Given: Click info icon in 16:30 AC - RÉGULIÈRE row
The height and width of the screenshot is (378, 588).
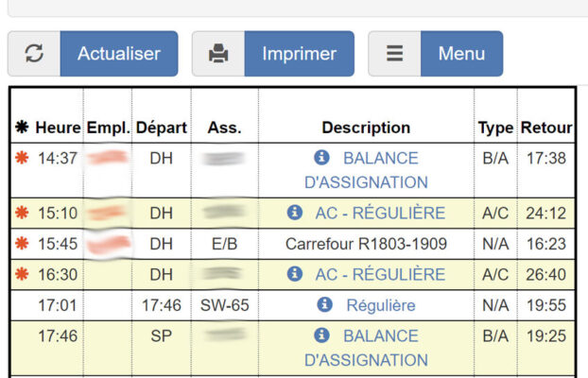Looking at the screenshot, I should (294, 274).
